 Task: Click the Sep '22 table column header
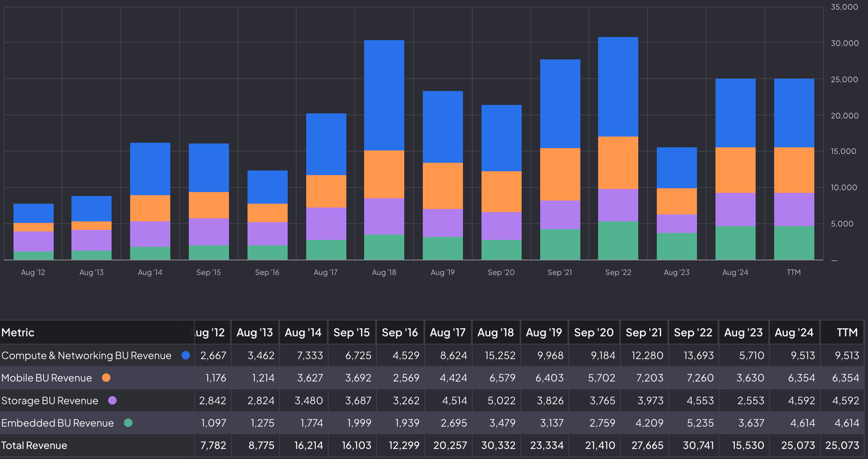point(693,332)
